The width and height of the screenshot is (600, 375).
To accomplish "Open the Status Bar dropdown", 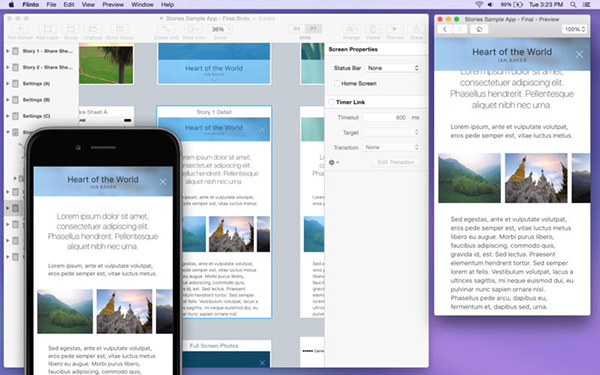I will [393, 68].
